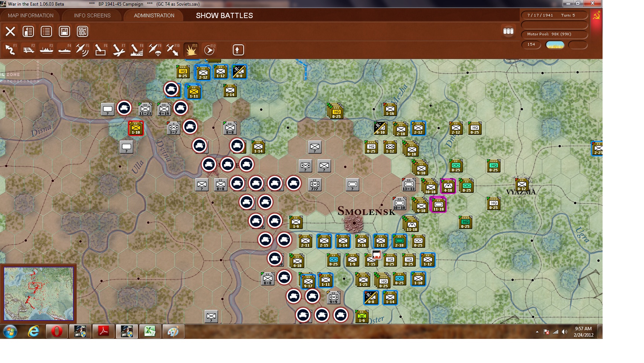Select the magenta-outlined 4-18 unit
Image resolution: width=644 pixels, height=363 pixels.
(448, 186)
